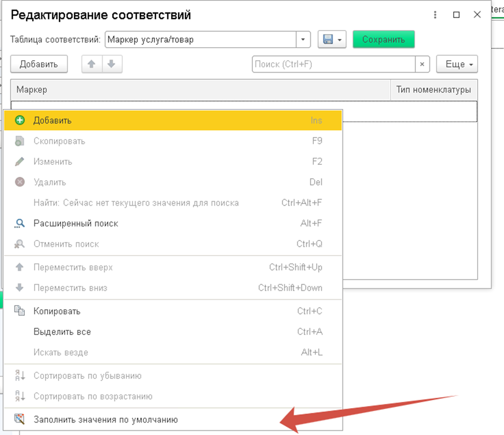Click the red circle icon next to Удалить
504x435 pixels.
click(20, 182)
